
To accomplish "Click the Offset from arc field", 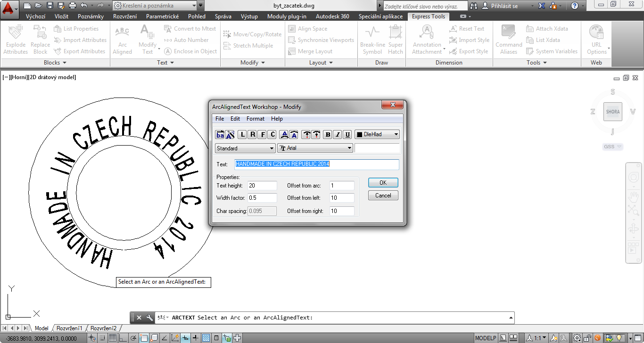I will tap(342, 186).
